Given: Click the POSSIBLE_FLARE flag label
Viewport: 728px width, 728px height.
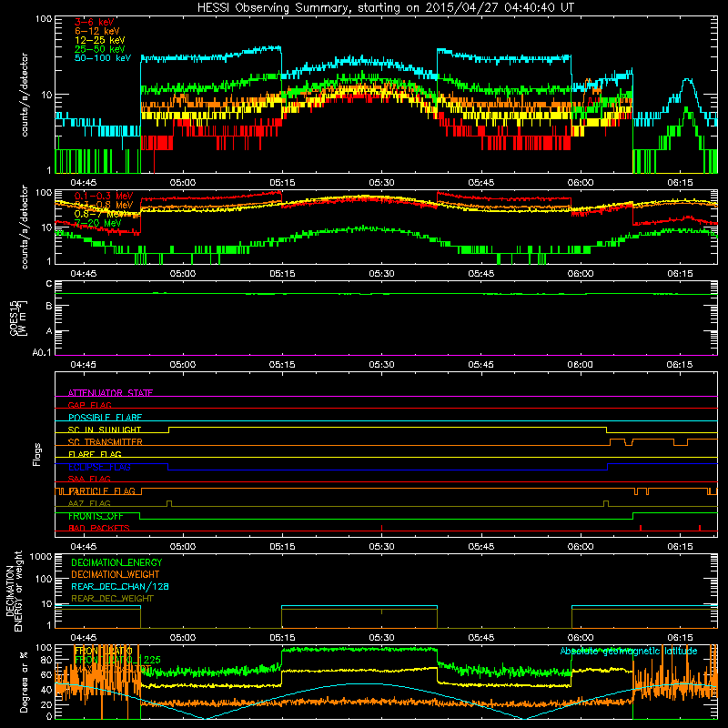Looking at the screenshot, I should pos(105,418).
